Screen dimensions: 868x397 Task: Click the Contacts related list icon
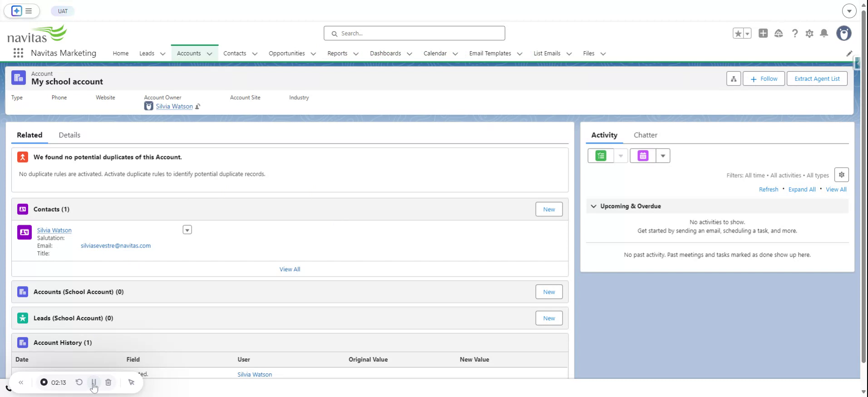coord(23,209)
